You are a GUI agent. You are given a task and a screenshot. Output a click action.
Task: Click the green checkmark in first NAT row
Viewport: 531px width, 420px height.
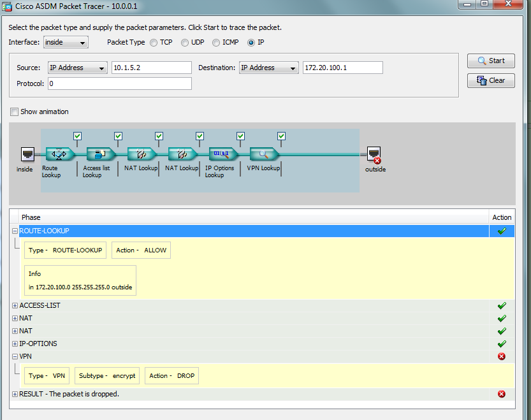(x=502, y=319)
